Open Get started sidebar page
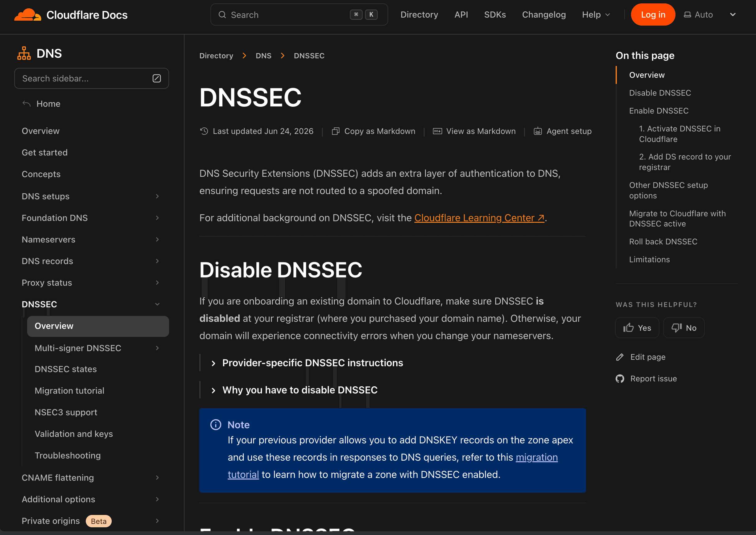The image size is (756, 535). click(x=44, y=153)
